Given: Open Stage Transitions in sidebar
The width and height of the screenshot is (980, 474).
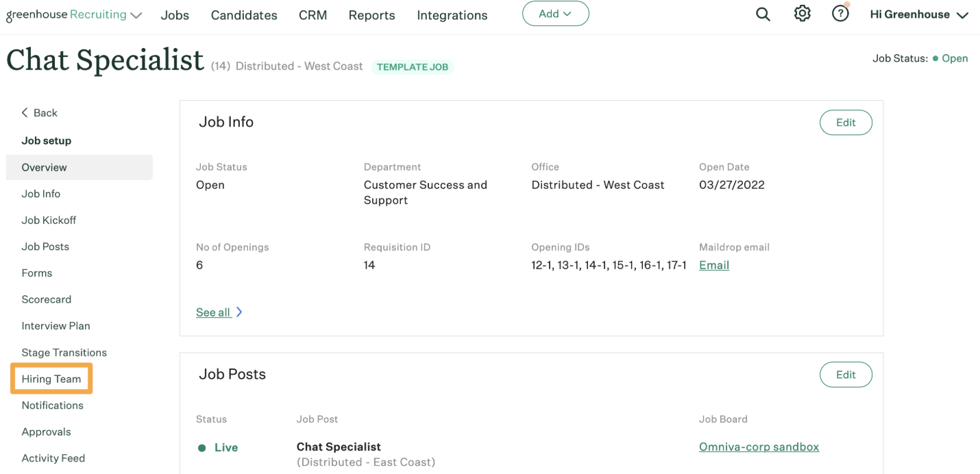Looking at the screenshot, I should point(64,353).
